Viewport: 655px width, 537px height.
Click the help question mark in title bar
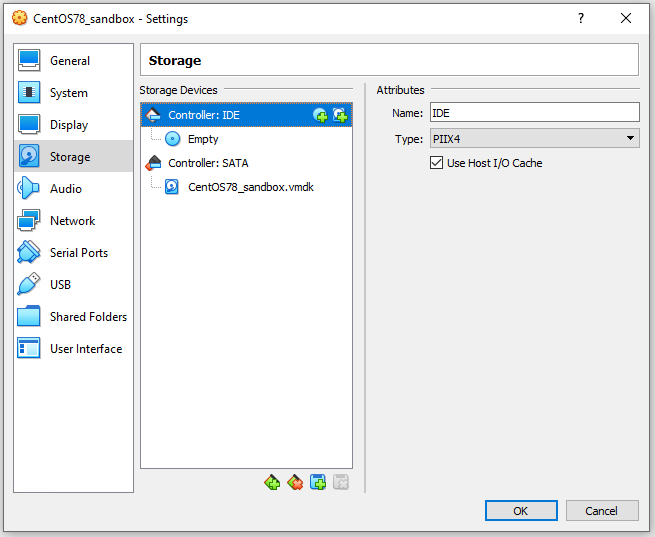tap(581, 19)
